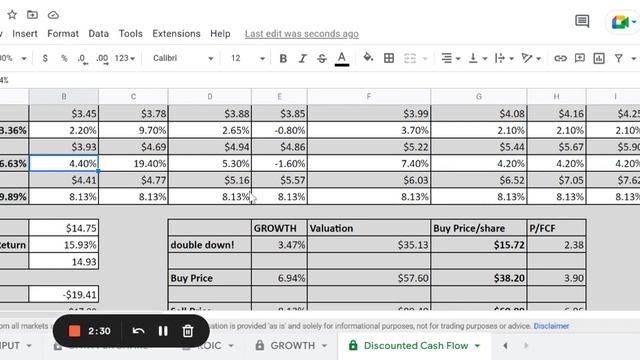Open text rotation options
This screenshot has height=360, width=640.
(531, 58)
